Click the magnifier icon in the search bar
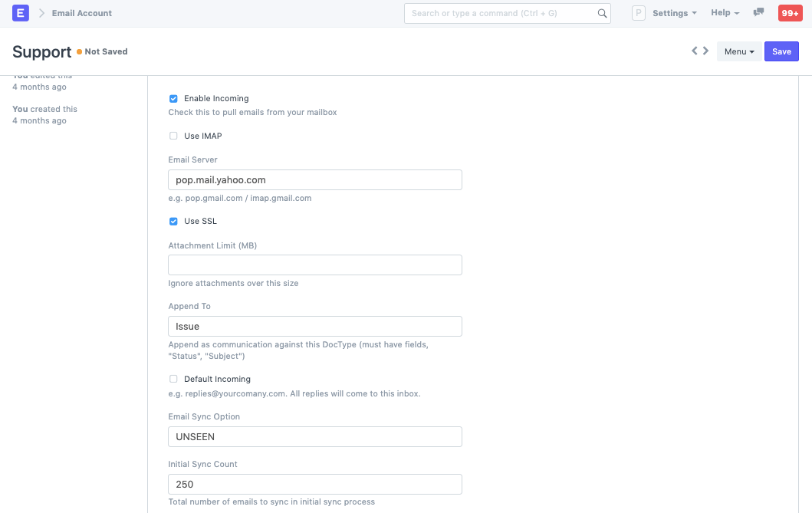This screenshot has height=513, width=812. coord(602,13)
